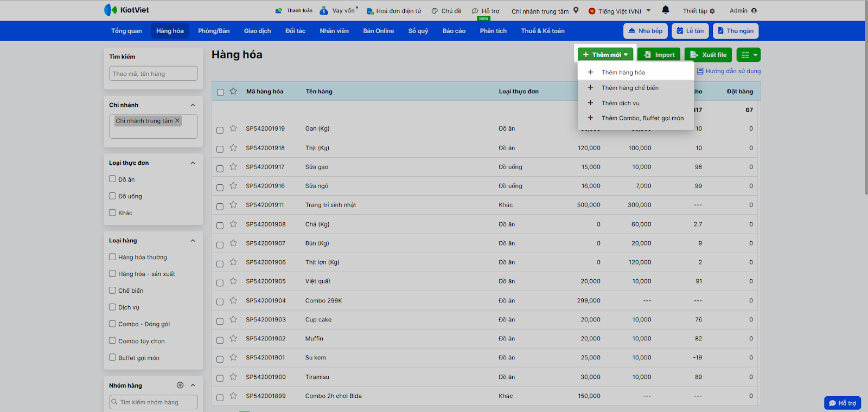
Task: Collapse the Loại thực đơn filter section
Action: coord(193,163)
